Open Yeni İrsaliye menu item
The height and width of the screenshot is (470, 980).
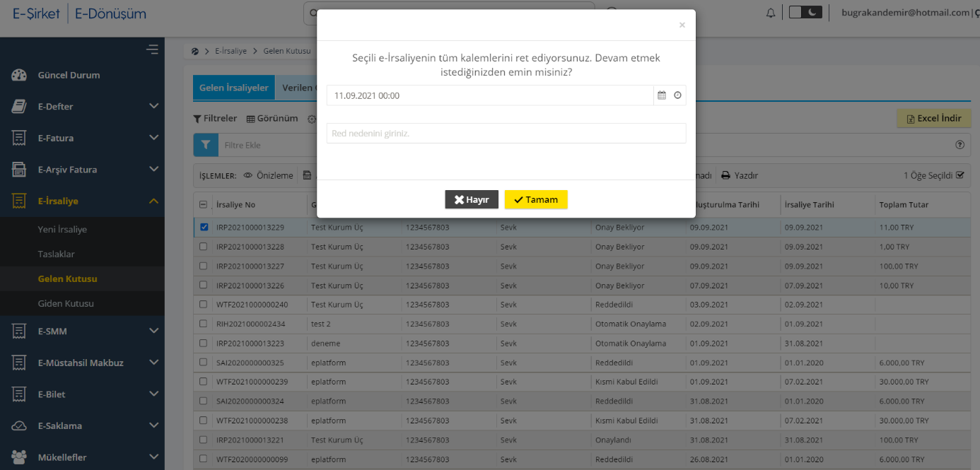(x=62, y=230)
